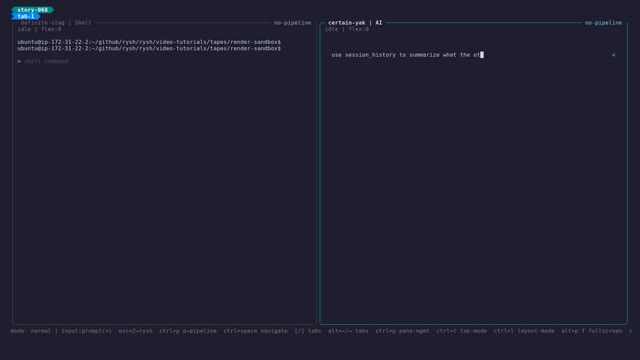
Task: Click no-pipeline label in AI pane
Action: 603,23
